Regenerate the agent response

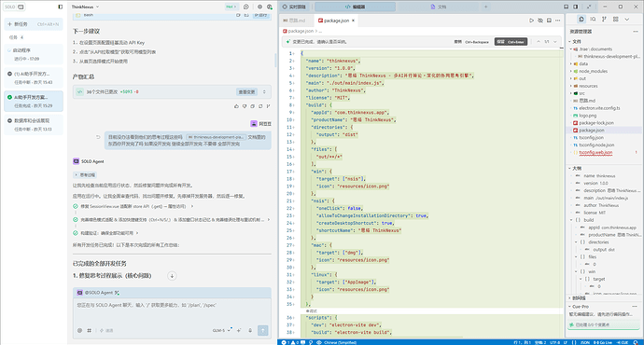click(x=260, y=106)
